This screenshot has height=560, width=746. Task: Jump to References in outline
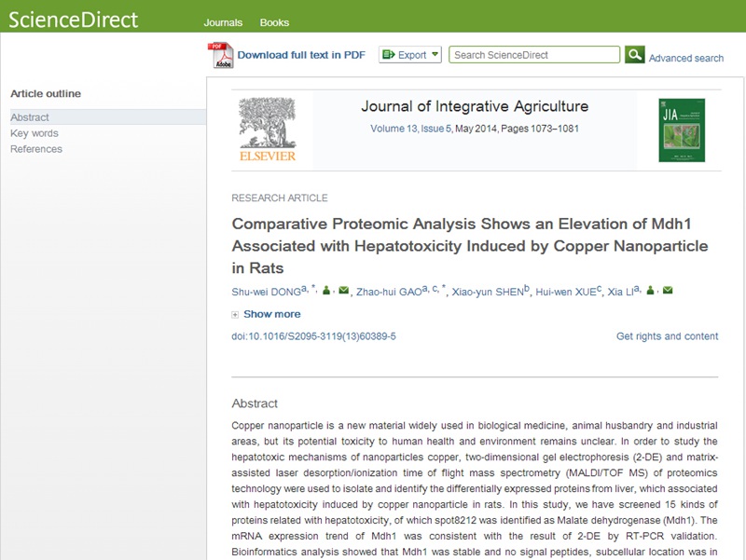36,149
